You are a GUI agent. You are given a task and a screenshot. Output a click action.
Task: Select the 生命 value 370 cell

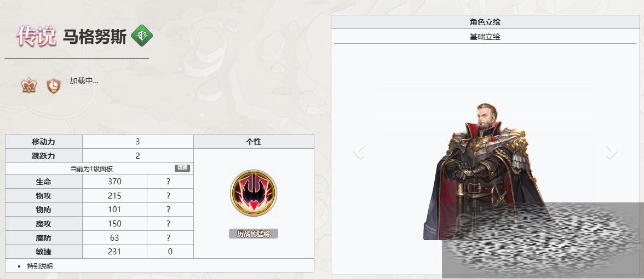114,182
